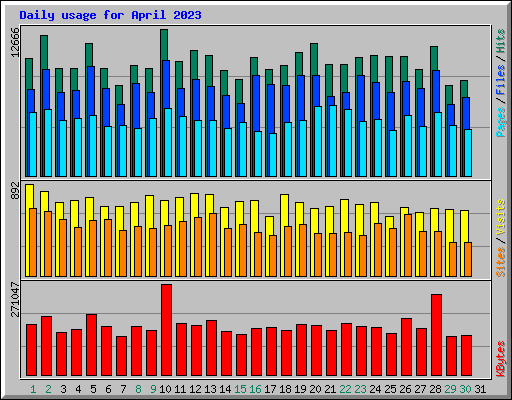
Task: Click the day '20' x-axis label
Action: point(315,389)
